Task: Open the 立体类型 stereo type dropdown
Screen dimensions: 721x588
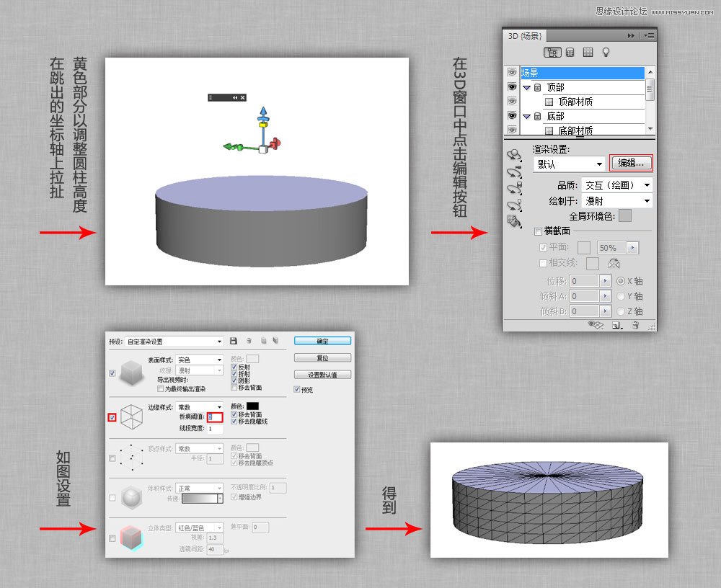Action: [x=199, y=527]
